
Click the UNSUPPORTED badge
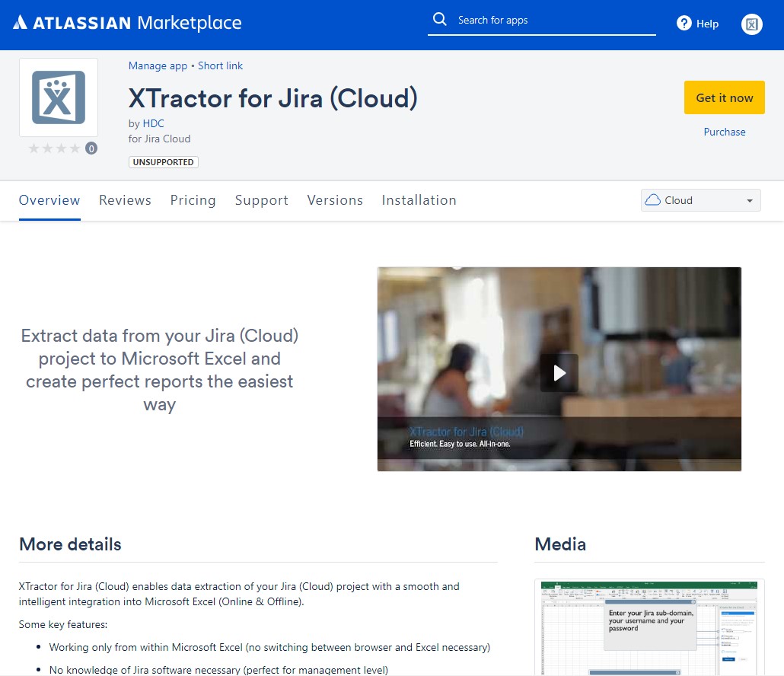164,162
